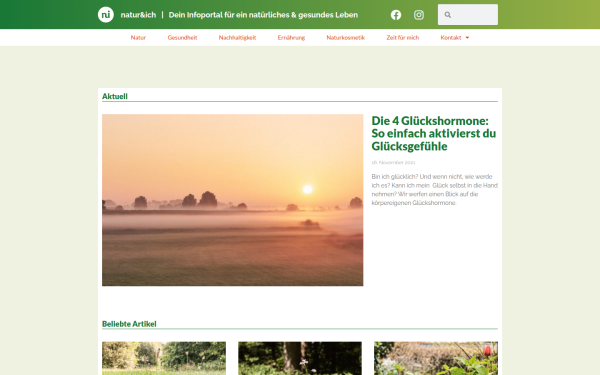Focus the header search field
The width and height of the screenshot is (600, 375).
click(468, 15)
